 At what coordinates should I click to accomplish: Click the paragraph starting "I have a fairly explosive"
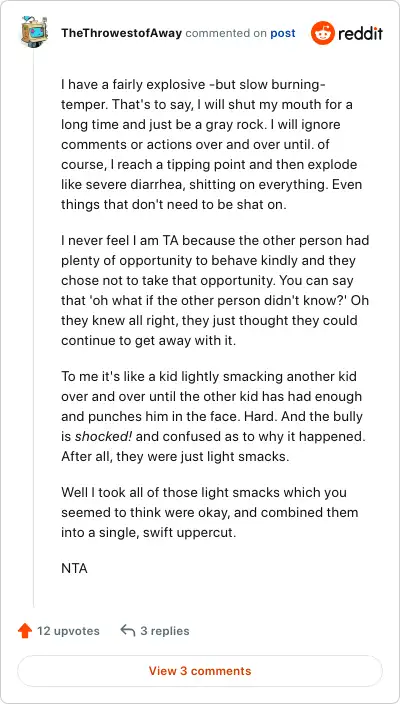click(212, 145)
